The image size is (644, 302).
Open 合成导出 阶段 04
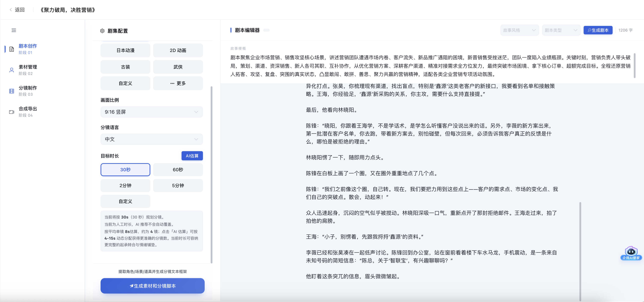point(28,112)
